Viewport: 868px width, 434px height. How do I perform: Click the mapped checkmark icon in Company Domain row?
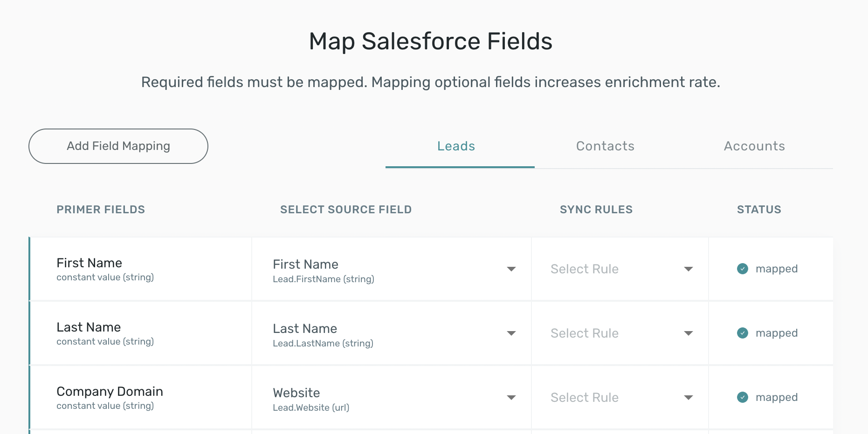coord(743,397)
